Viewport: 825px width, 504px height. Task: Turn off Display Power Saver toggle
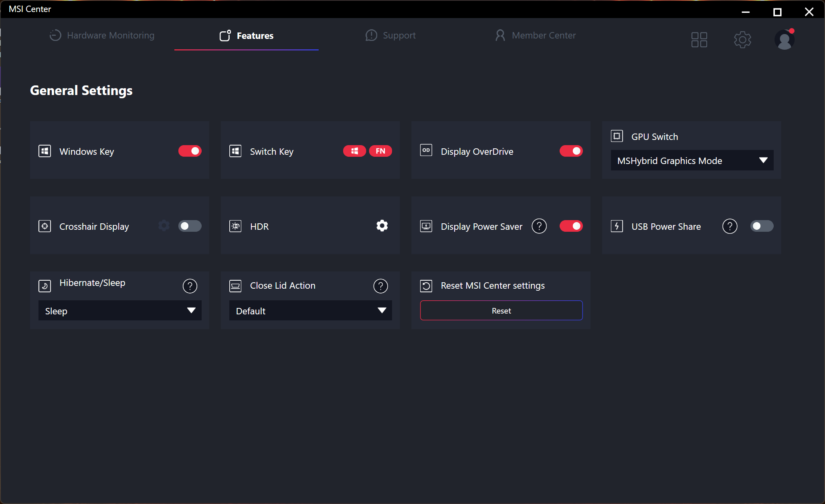point(571,226)
